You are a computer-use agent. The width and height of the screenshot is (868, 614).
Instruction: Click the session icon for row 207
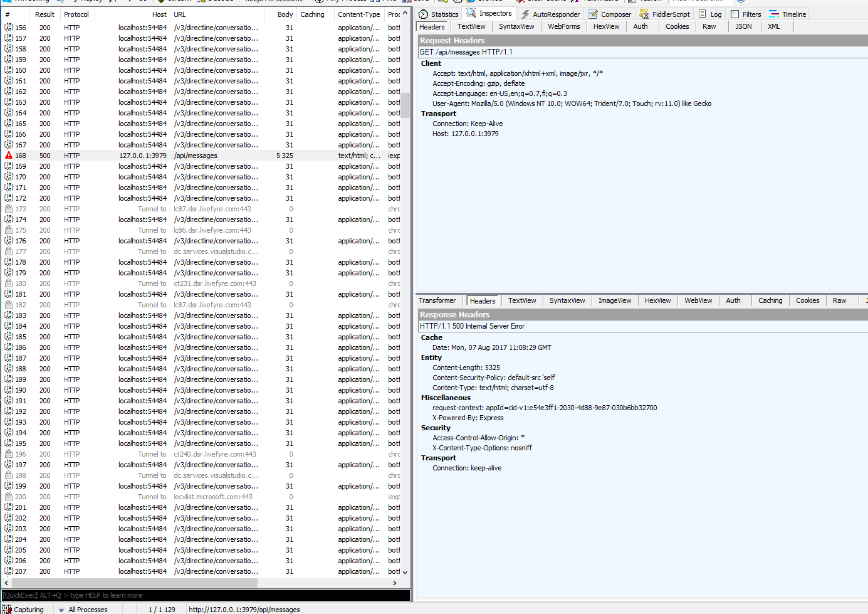coord(8,571)
